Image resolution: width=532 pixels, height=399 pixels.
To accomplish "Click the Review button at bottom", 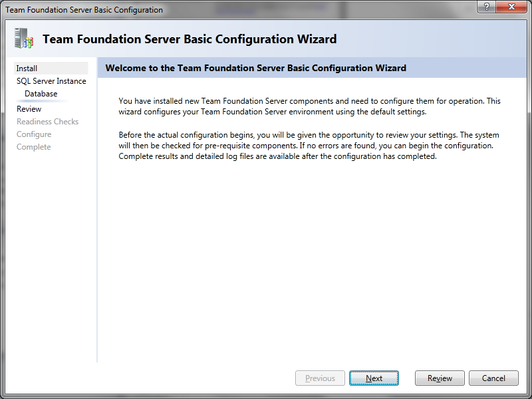I will point(440,378).
